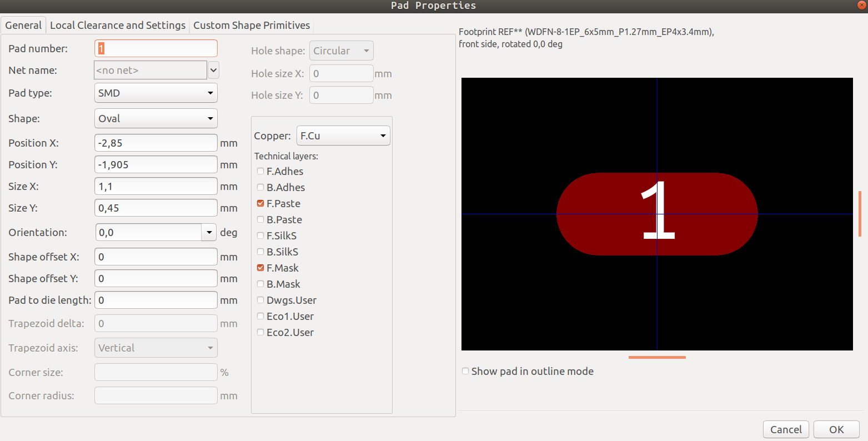Open Custom Shape Primitives tab
The image size is (868, 441).
pyautogui.click(x=252, y=26)
